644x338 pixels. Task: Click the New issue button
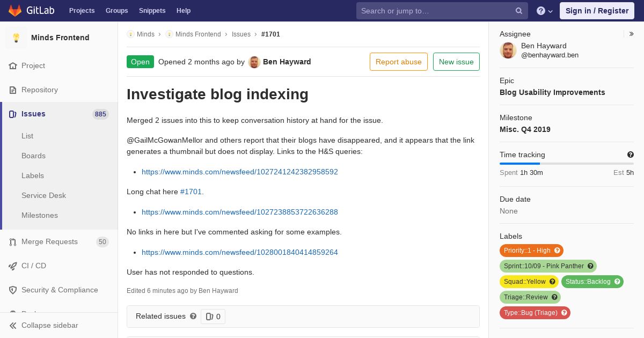[x=456, y=62]
